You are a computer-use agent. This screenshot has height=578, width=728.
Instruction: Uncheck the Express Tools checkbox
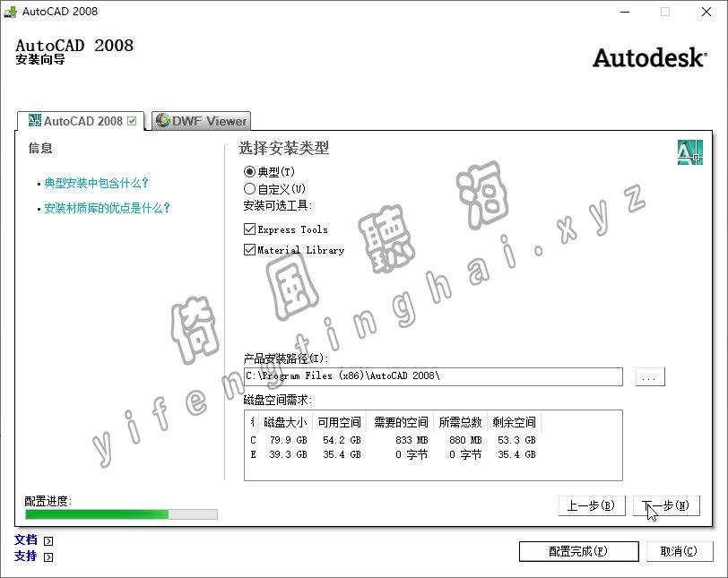(249, 229)
